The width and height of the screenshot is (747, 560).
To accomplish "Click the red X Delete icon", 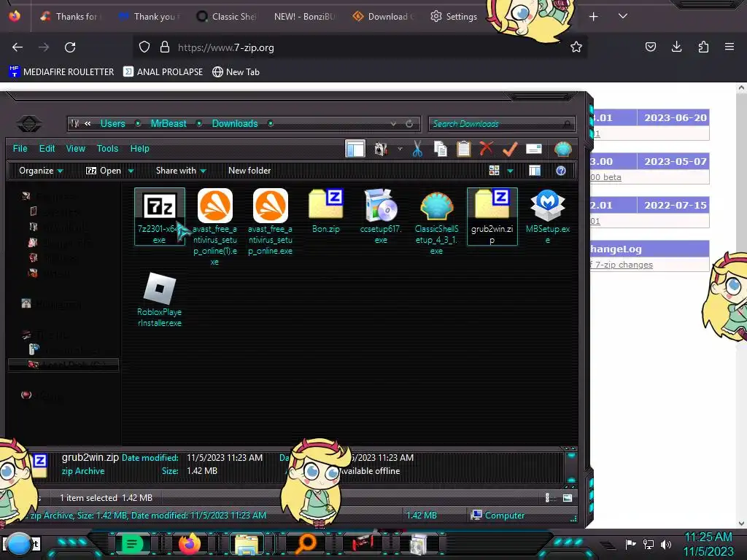I will coord(487,149).
